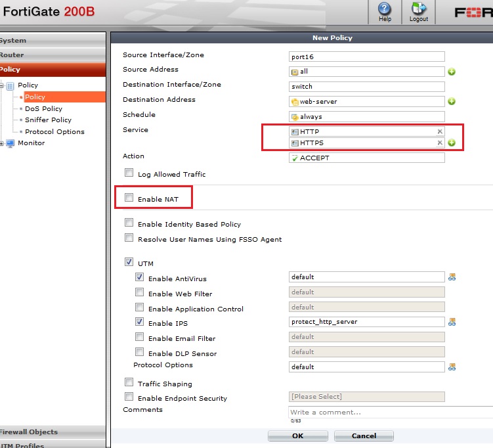The height and width of the screenshot is (448, 493).
Task: Click the ACCEPT green checkmark icon
Action: pos(295,158)
